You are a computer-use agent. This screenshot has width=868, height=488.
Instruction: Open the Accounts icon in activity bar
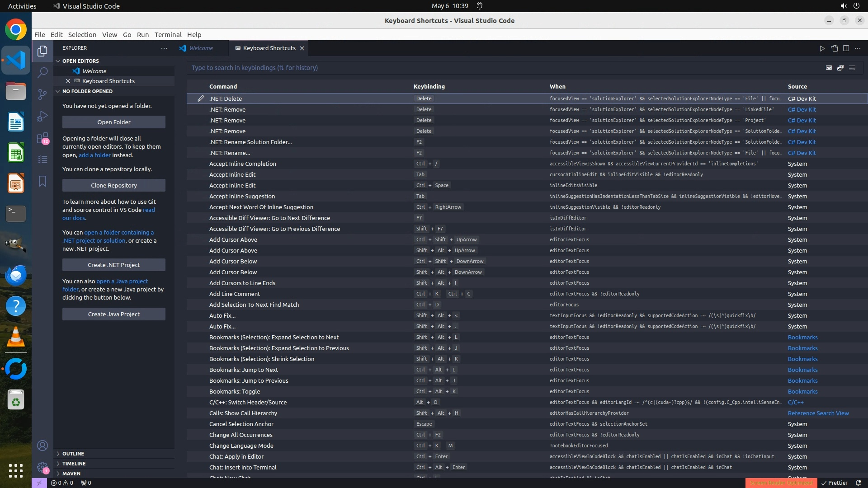tap(42, 446)
